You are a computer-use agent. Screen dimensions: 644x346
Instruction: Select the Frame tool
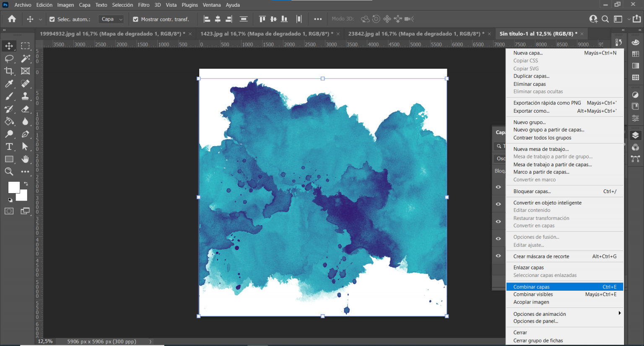click(x=25, y=71)
